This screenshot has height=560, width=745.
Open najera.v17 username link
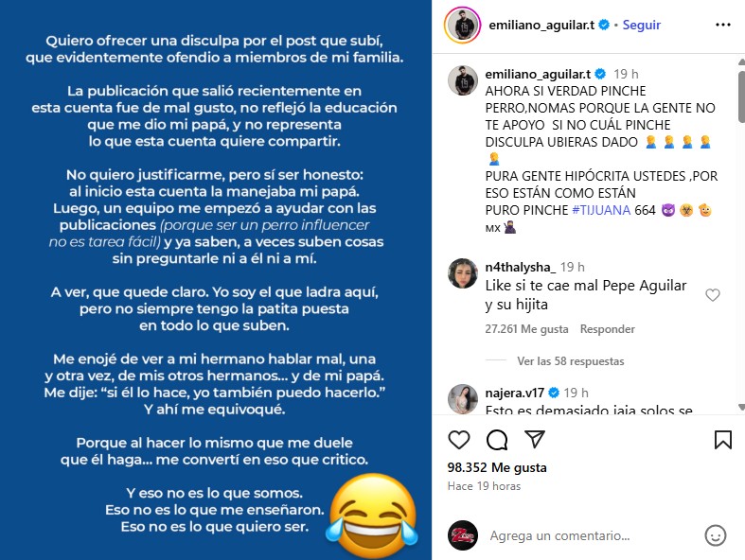pos(515,393)
